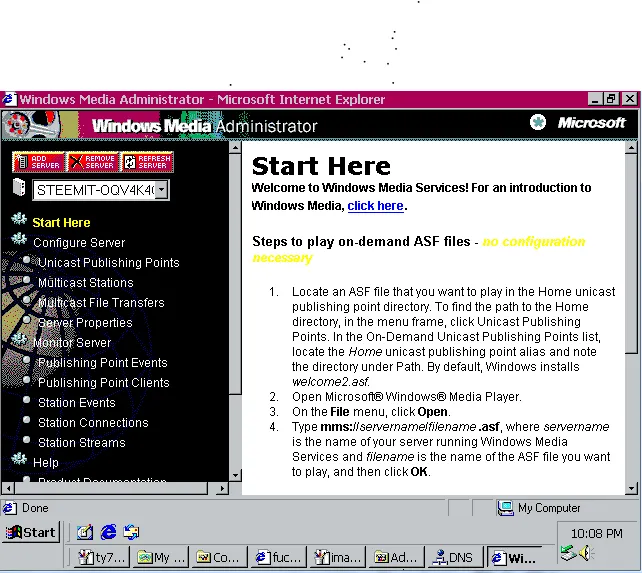This screenshot has height=573, width=642.
Task: Click the bullet beside Station Events
Action: pyautogui.click(x=27, y=399)
